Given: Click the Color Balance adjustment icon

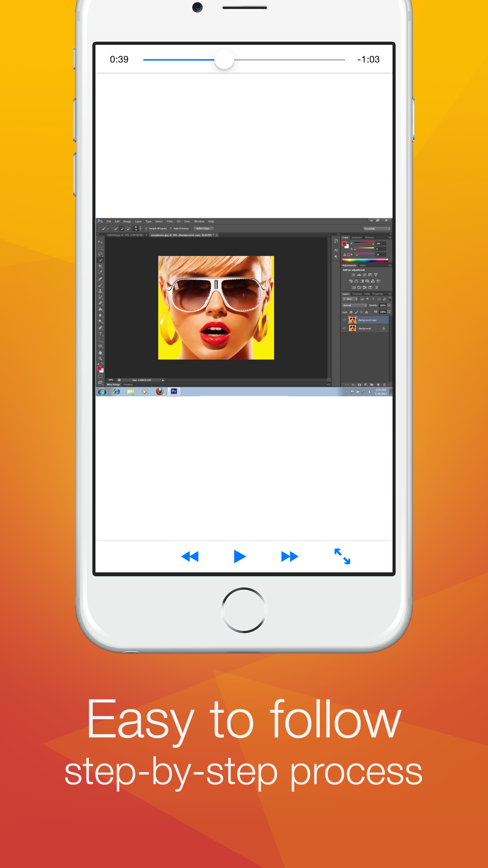Looking at the screenshot, I should 356,281.
